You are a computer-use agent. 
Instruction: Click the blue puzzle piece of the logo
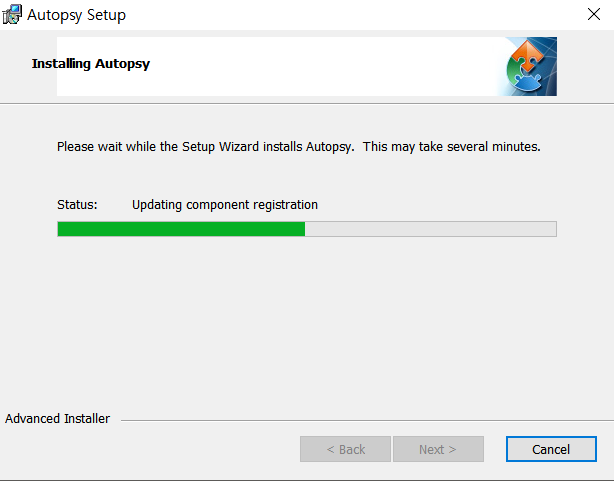(528, 81)
